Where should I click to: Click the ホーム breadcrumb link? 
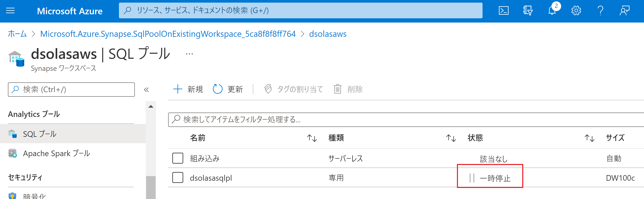17,34
